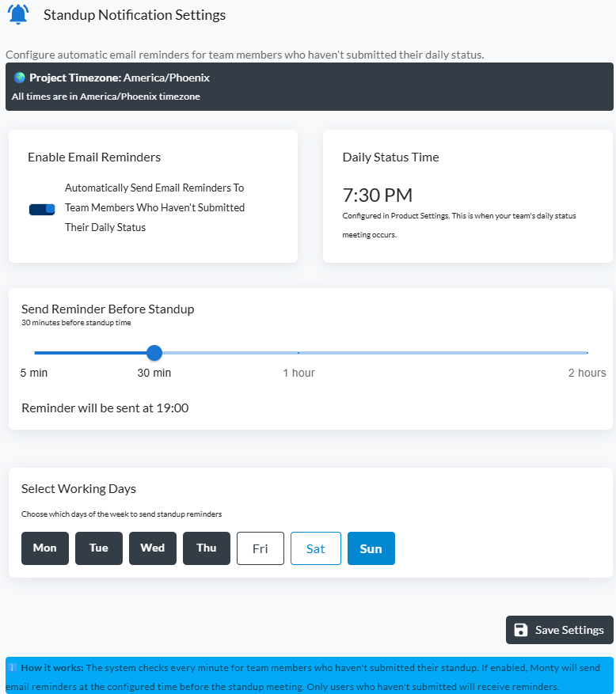616x694 pixels.
Task: Click the 2 hours slider label
Action: coord(587,373)
